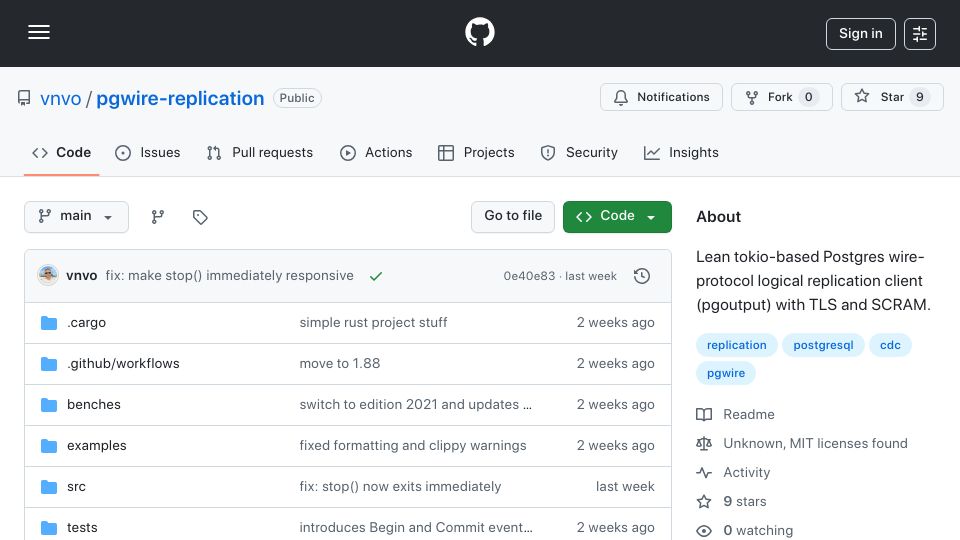Screen dimensions: 960x540
Task: Click the benches folder icon
Action: tap(49, 405)
